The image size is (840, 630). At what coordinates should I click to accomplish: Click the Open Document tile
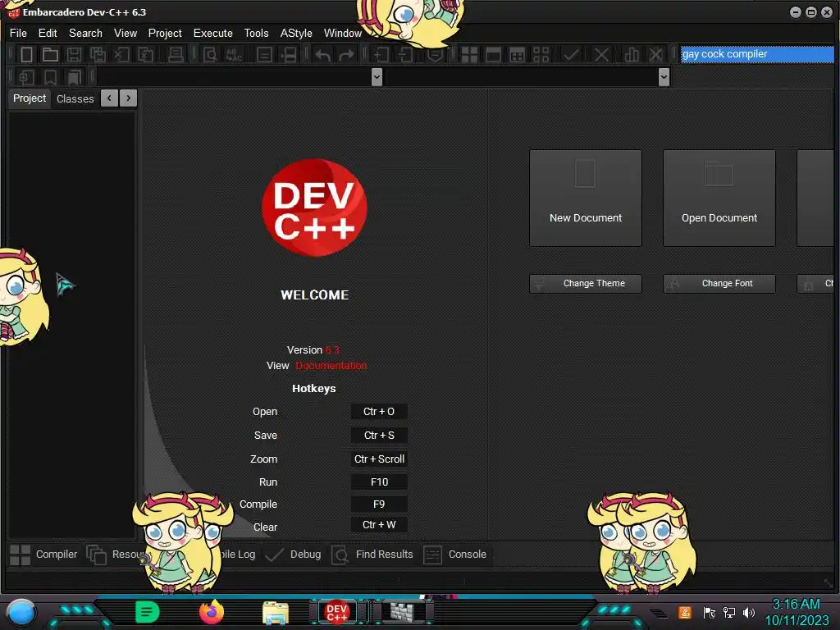click(719, 199)
